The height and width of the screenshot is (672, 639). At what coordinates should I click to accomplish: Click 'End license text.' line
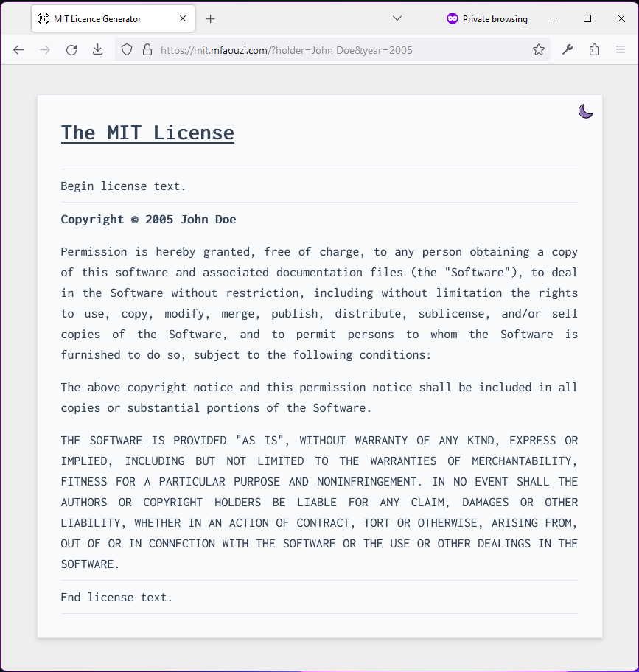click(116, 598)
